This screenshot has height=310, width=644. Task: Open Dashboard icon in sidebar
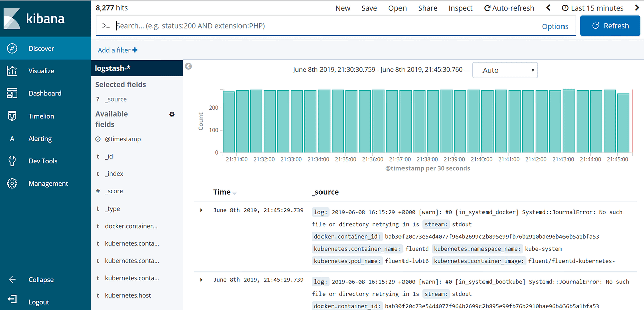pos(12,93)
